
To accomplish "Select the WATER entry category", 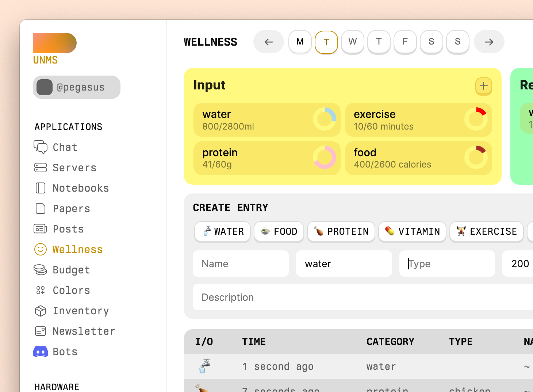I will [x=222, y=231].
